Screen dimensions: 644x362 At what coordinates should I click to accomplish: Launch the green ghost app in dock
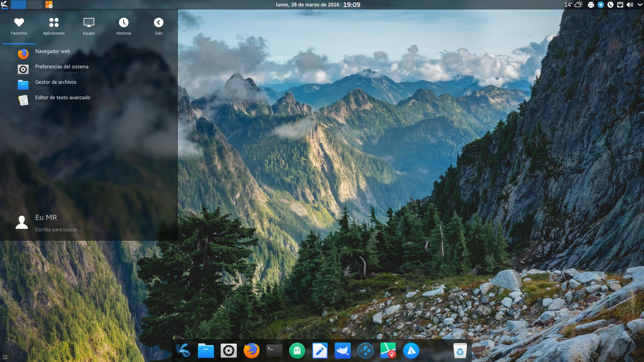[297, 351]
